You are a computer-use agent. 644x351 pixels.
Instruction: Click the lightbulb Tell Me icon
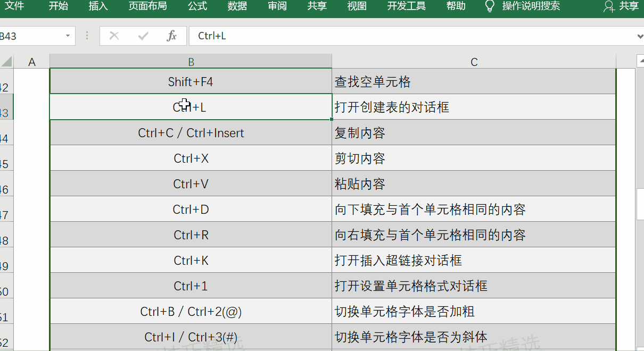coord(490,6)
